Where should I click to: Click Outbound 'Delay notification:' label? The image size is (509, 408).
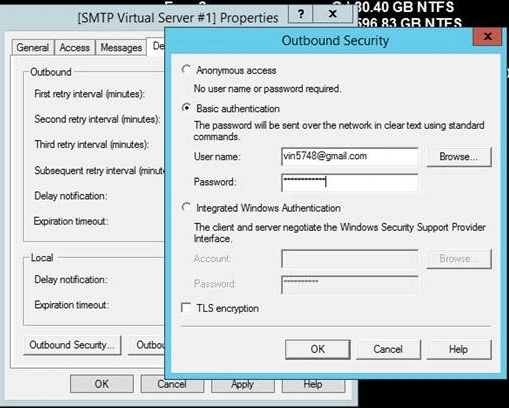tap(71, 196)
